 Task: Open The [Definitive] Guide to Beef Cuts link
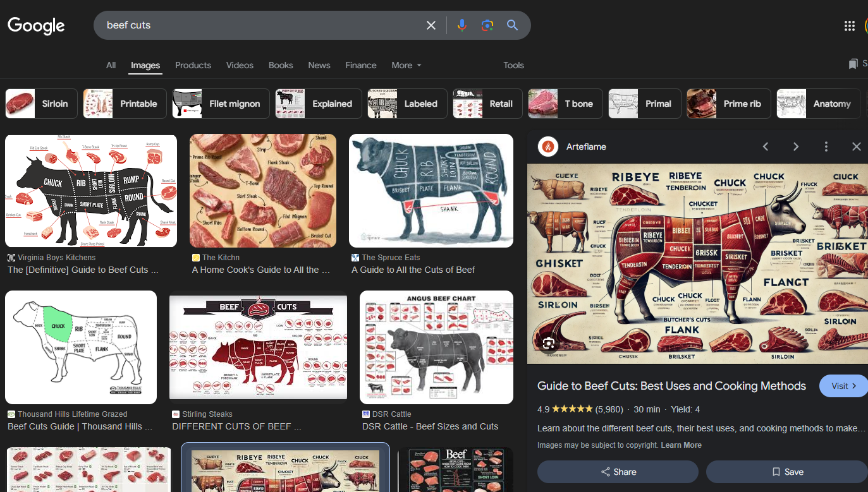(x=83, y=270)
